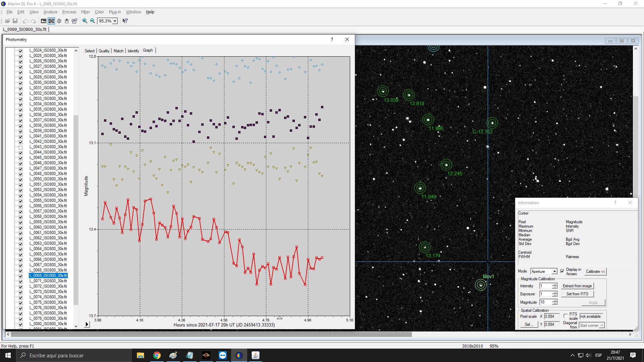Toggle the Information window crosshair icon
The height and width of the screenshot is (362, 644).
coord(51,21)
